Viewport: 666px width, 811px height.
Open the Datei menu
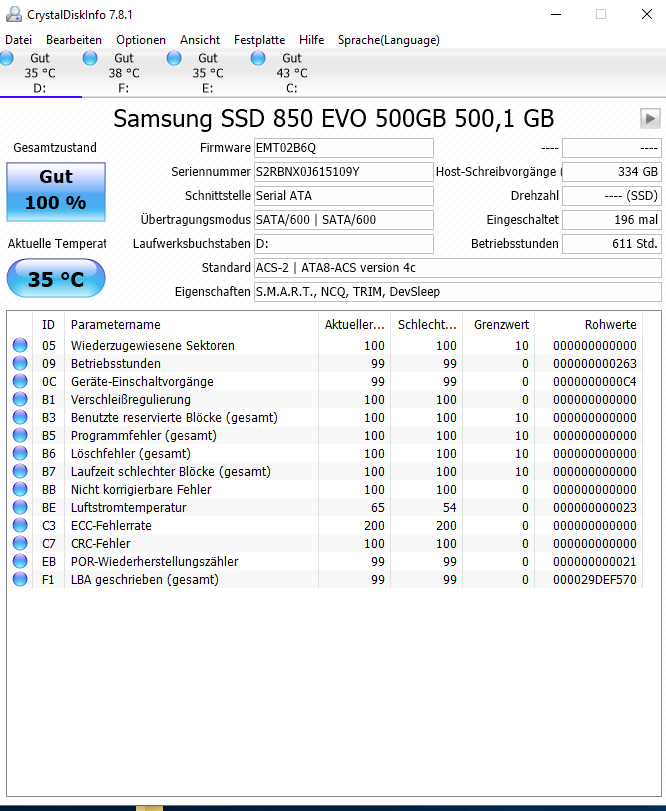click(19, 40)
